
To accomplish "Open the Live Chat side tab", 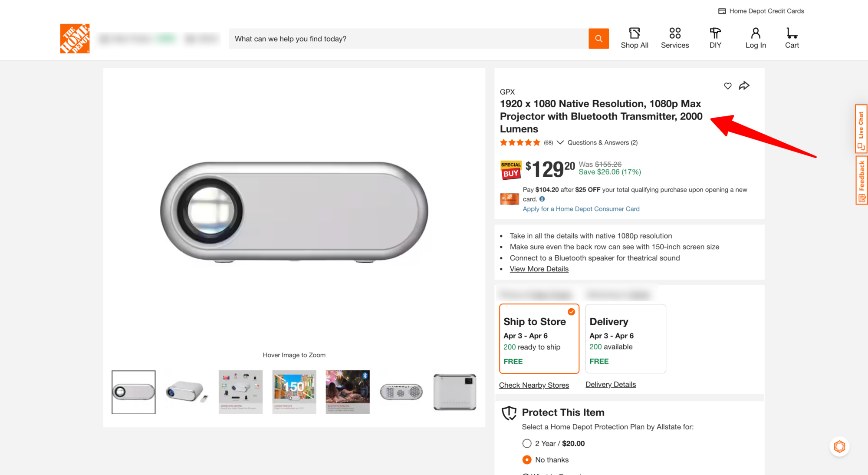I will 861,129.
